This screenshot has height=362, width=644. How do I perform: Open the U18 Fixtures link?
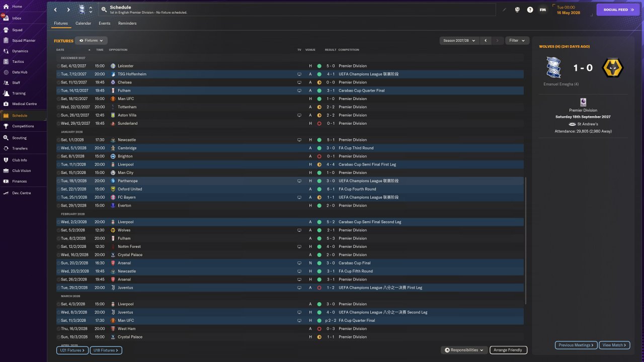tap(106, 350)
